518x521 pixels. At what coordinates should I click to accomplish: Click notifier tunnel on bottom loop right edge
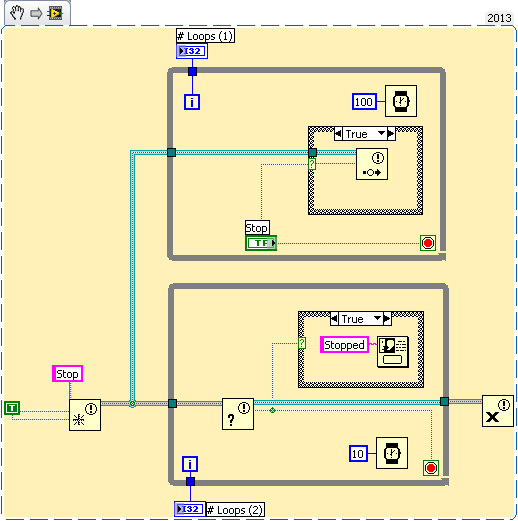coord(444,401)
